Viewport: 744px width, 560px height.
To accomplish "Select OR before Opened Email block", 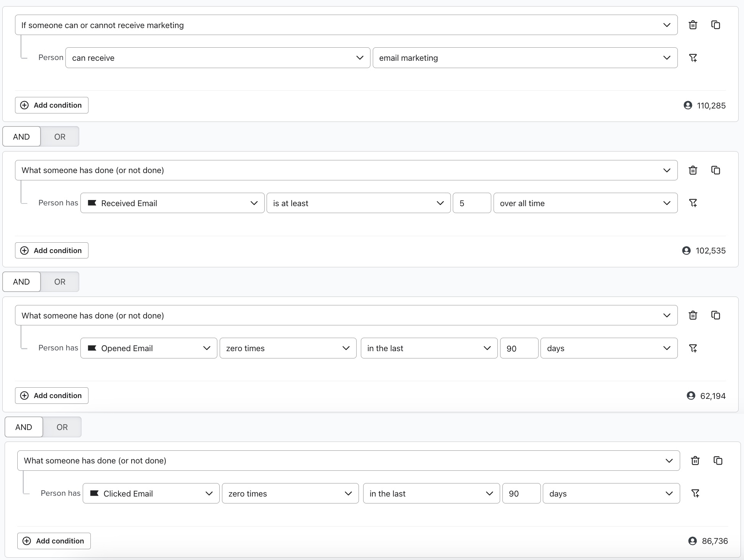I will [x=60, y=282].
